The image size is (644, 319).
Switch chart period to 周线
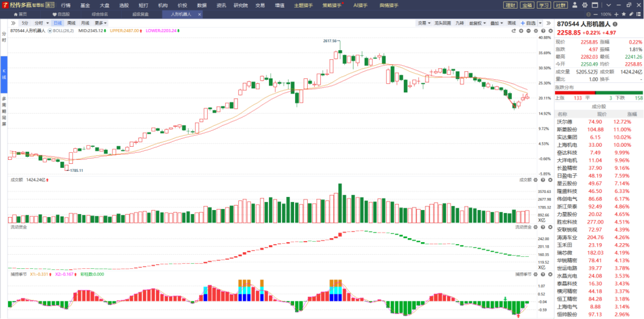(x=71, y=23)
